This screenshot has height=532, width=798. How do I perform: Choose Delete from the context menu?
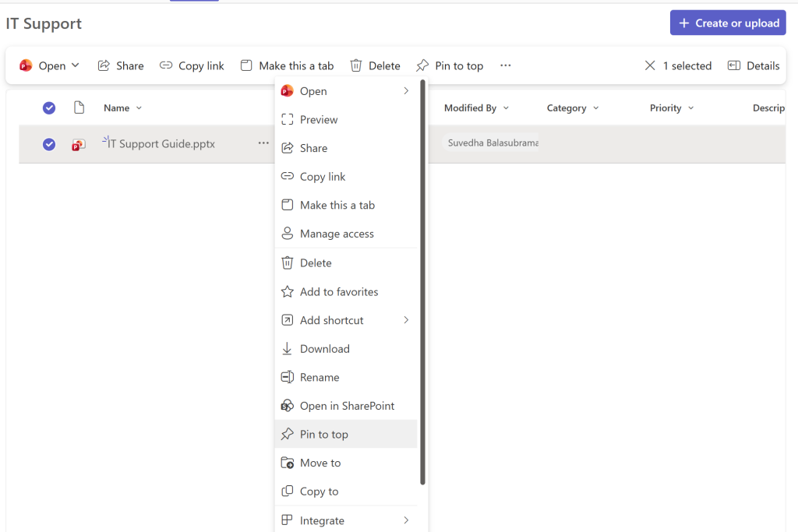[x=346, y=263]
